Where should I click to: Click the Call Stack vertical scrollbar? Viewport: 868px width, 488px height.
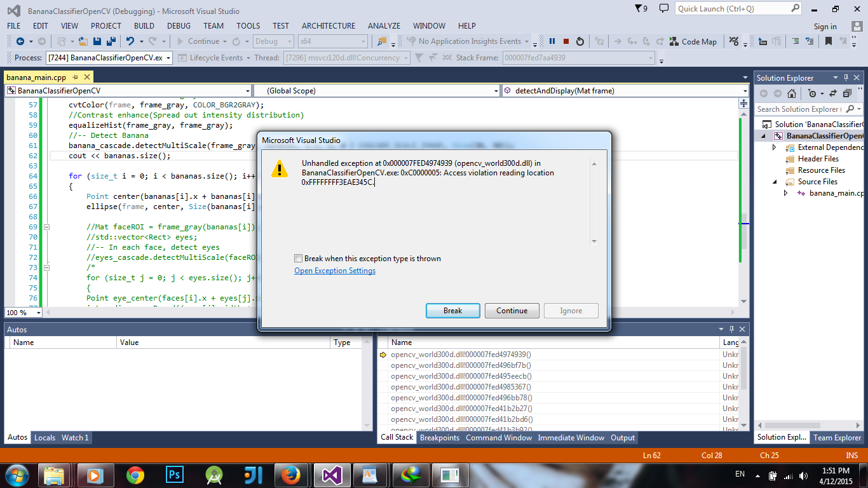[744, 384]
